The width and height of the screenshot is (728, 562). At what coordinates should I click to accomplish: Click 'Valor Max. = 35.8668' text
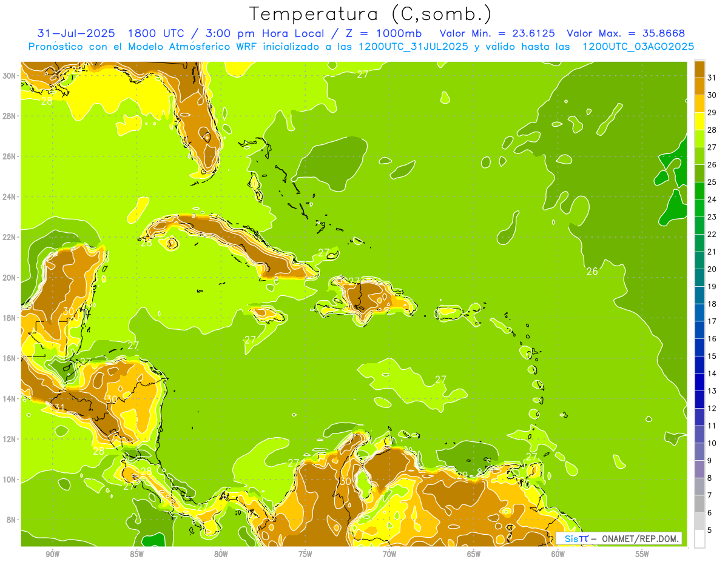[625, 33]
